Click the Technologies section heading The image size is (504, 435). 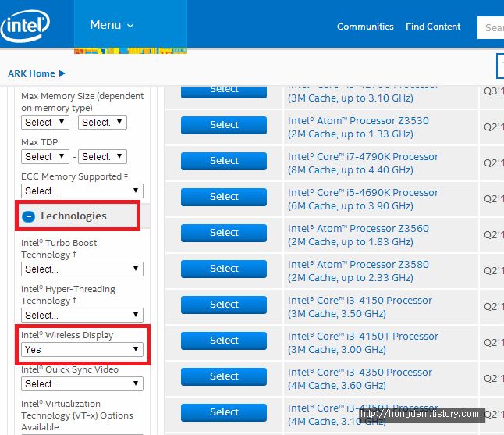coord(73,216)
